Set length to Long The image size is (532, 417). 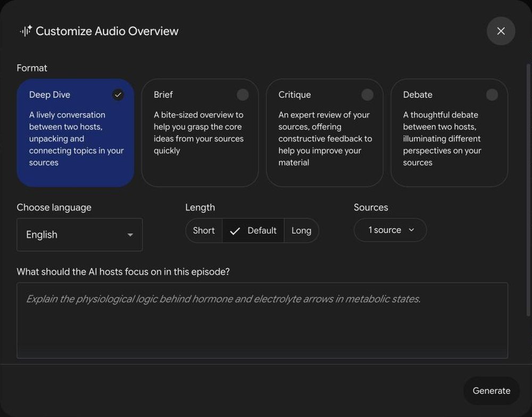tap(301, 231)
